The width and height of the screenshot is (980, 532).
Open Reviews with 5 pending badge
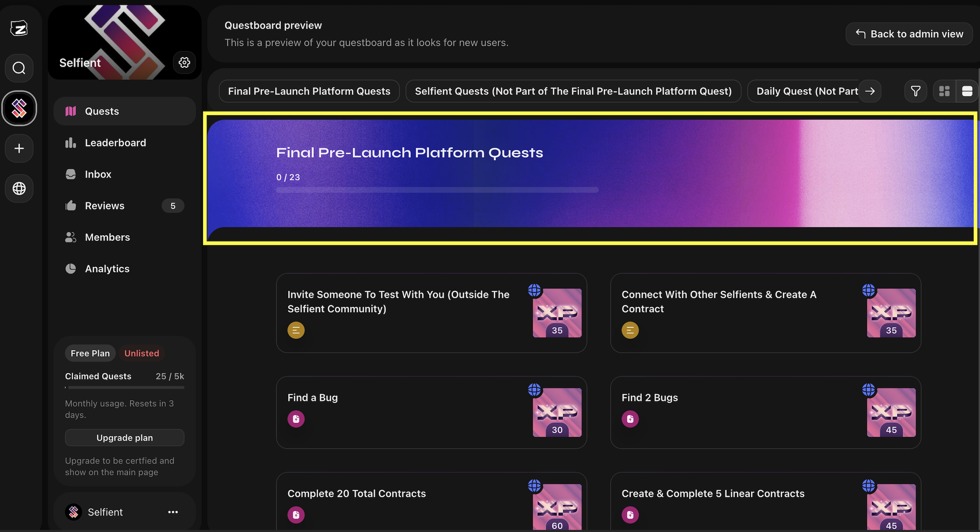(105, 206)
